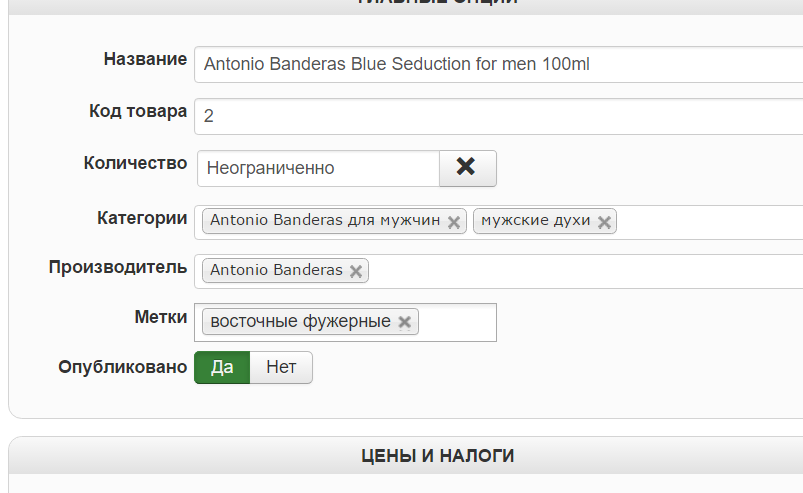Remove the "Antonio Banderas для мужчин" category tag

click(x=454, y=222)
